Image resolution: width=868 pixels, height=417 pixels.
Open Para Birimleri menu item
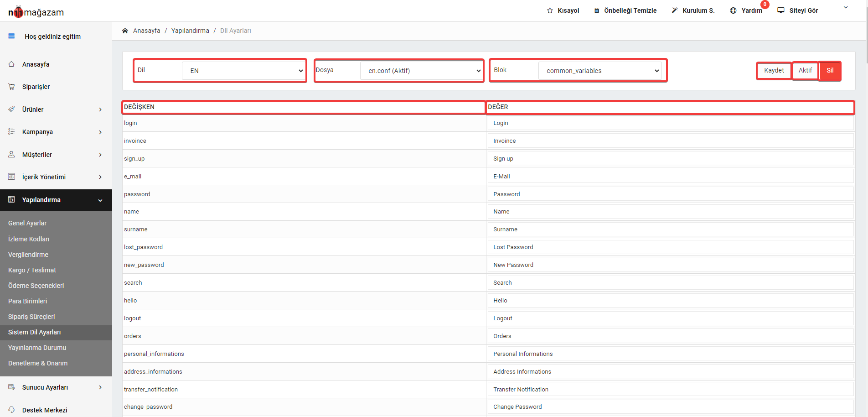pos(27,301)
